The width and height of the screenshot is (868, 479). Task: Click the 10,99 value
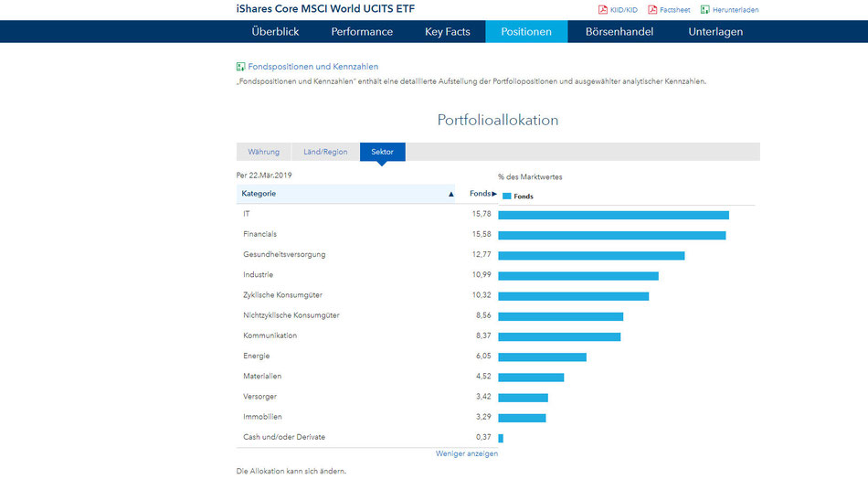[x=482, y=274]
